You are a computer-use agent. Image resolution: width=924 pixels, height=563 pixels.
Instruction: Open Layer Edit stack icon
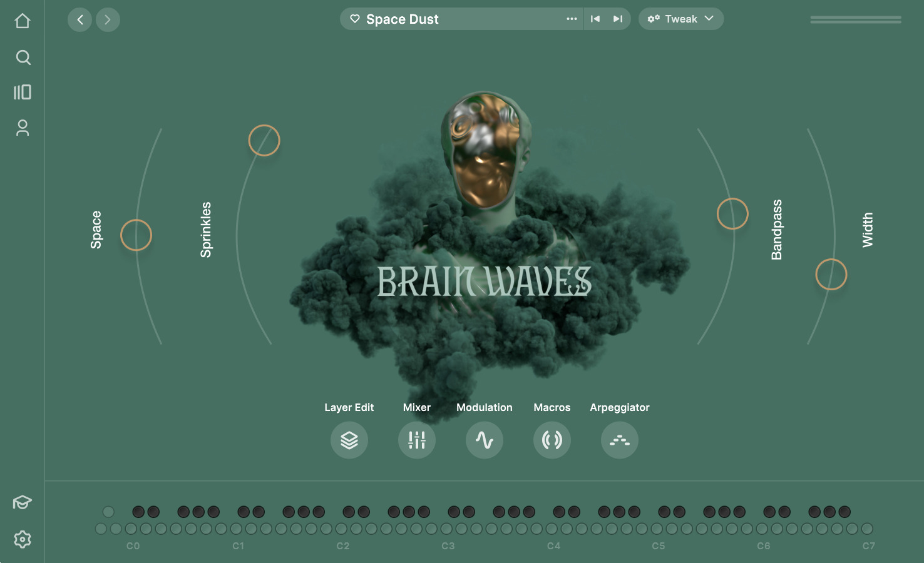(349, 440)
